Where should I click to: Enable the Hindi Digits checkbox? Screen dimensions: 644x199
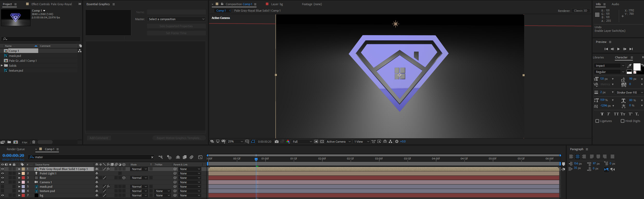[623, 121]
